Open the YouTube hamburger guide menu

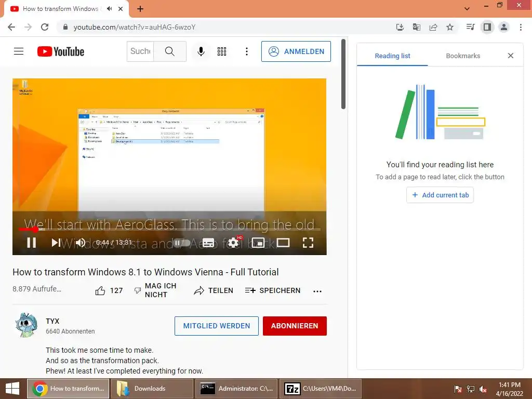[19, 51]
